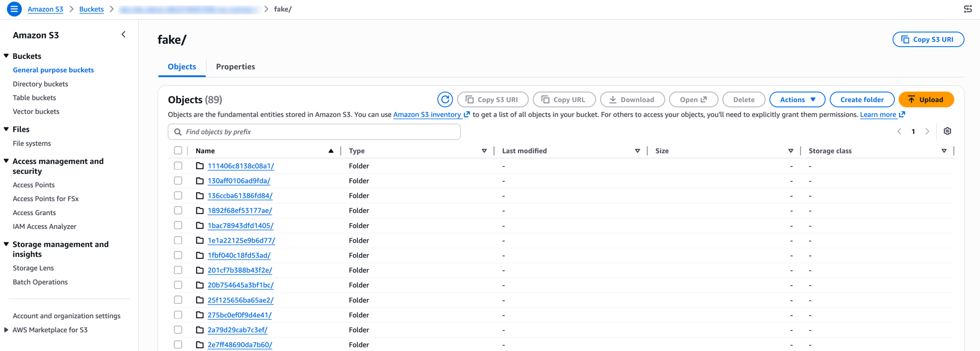Click folder icon of 1e1a22125e9b6d77/
The height and width of the screenshot is (351, 980).
tap(200, 241)
